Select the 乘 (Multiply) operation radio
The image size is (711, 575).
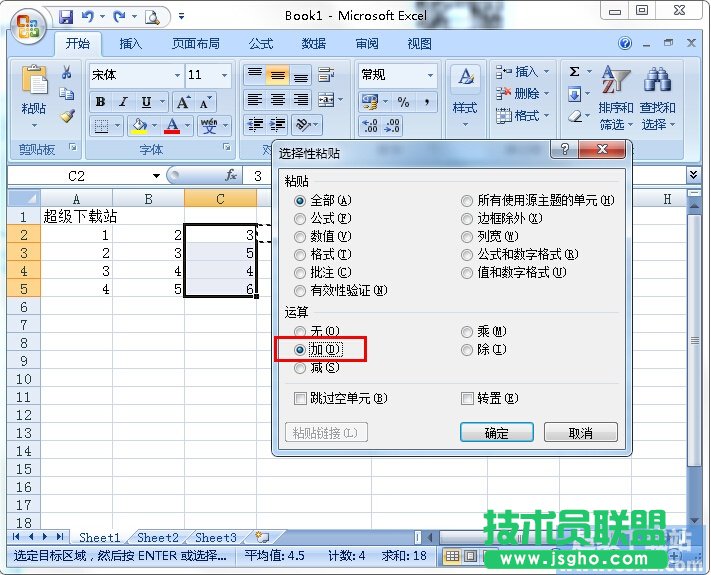467,331
